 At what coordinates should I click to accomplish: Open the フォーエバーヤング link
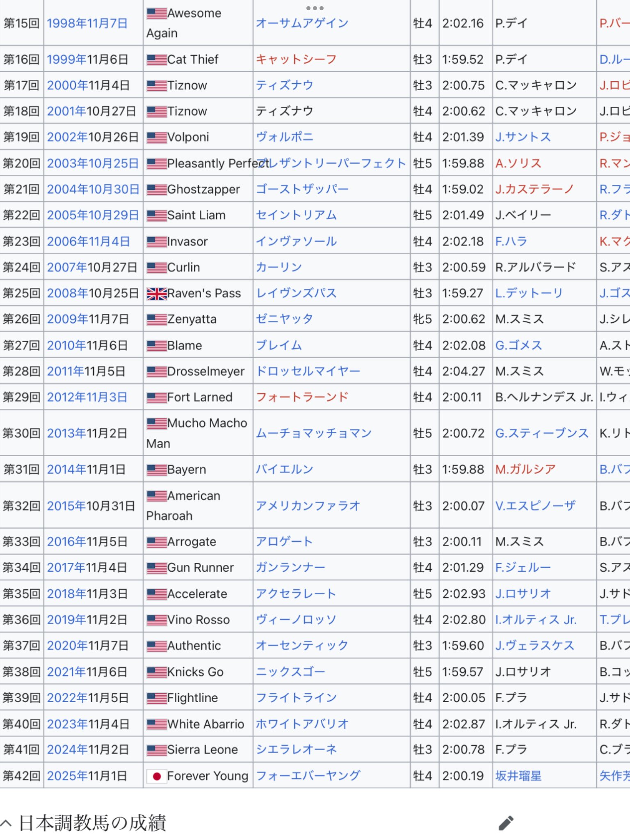click(x=308, y=776)
